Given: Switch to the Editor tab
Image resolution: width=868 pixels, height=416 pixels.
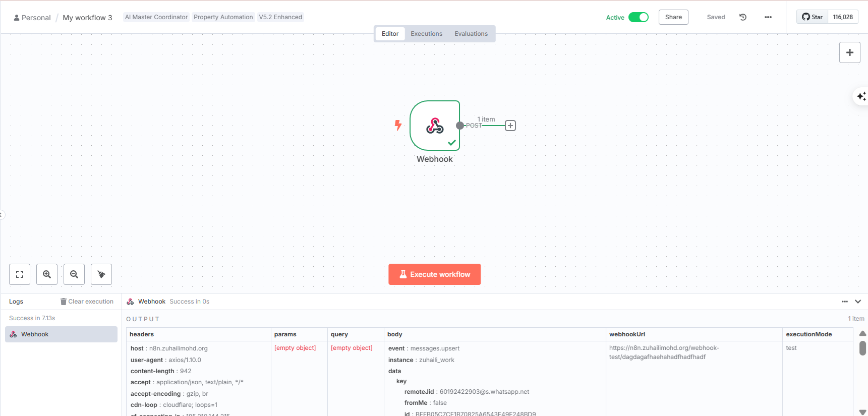Looking at the screenshot, I should click(390, 34).
